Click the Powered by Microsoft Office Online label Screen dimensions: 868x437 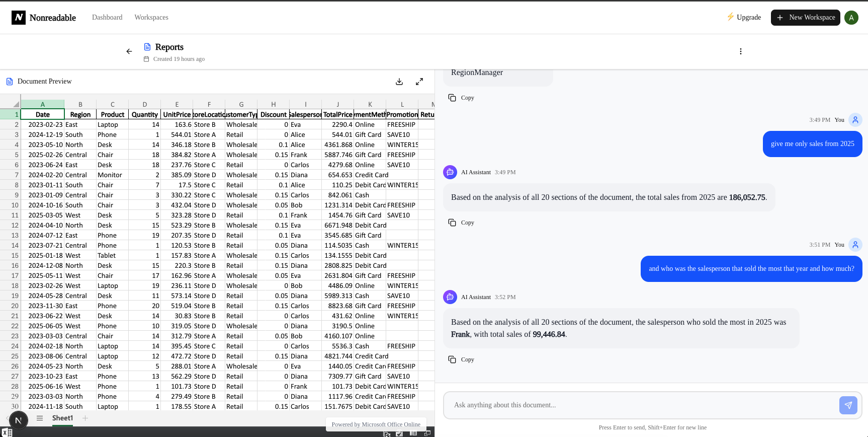(x=376, y=424)
